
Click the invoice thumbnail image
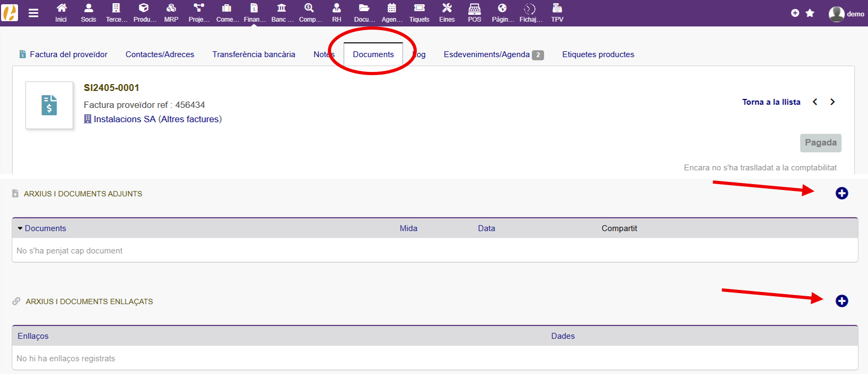pos(49,105)
